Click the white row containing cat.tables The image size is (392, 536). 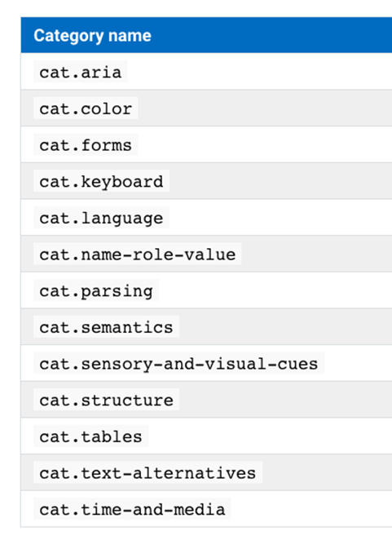click(x=206, y=436)
